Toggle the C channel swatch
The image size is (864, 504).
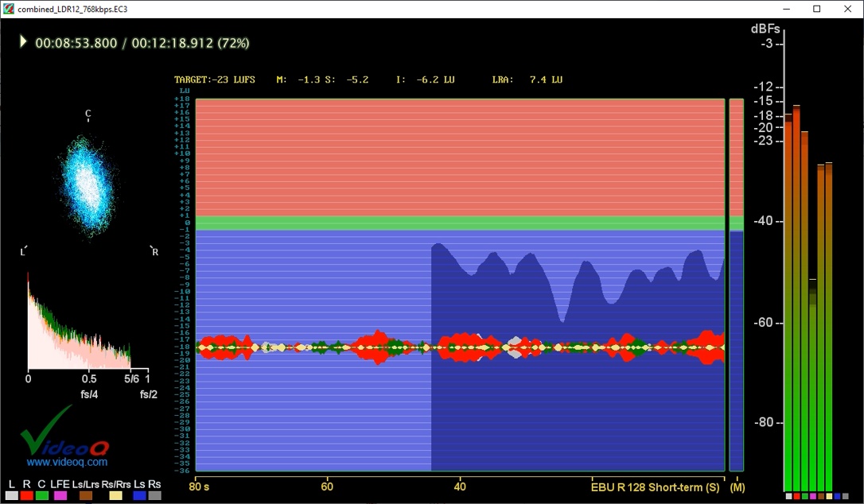point(42,494)
